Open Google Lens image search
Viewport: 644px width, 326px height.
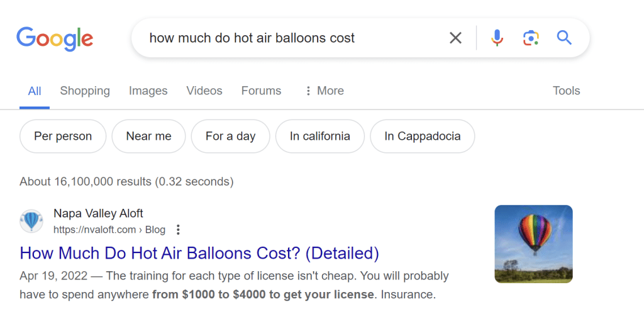click(x=531, y=38)
